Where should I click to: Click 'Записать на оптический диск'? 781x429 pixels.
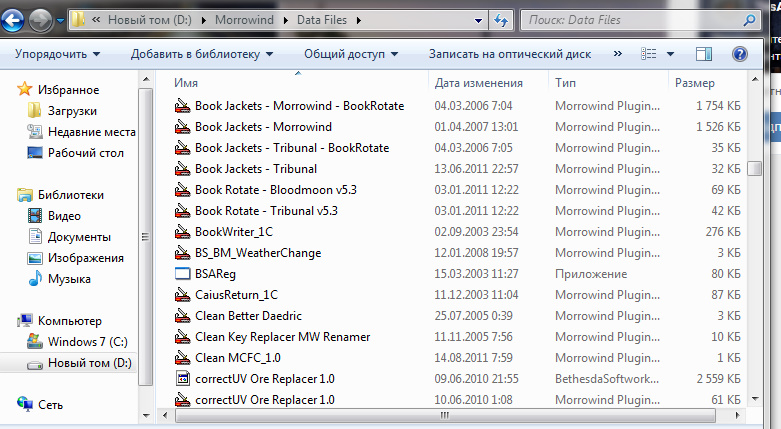pyautogui.click(x=510, y=54)
